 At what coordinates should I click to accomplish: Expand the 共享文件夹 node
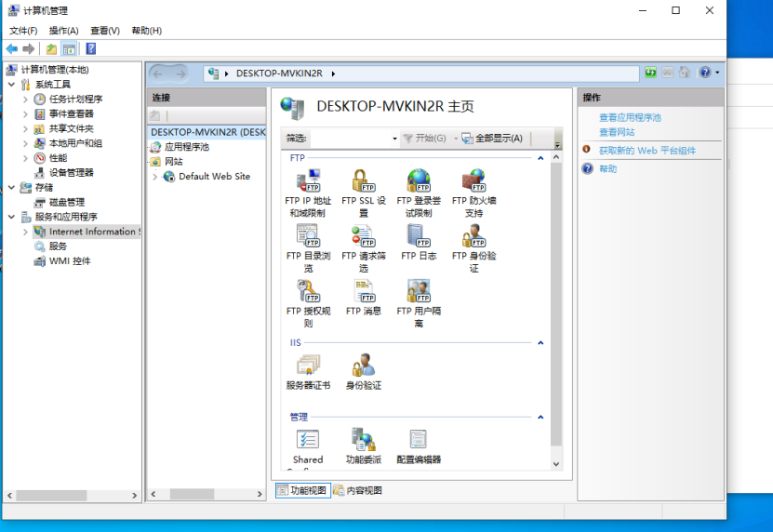tap(25, 128)
